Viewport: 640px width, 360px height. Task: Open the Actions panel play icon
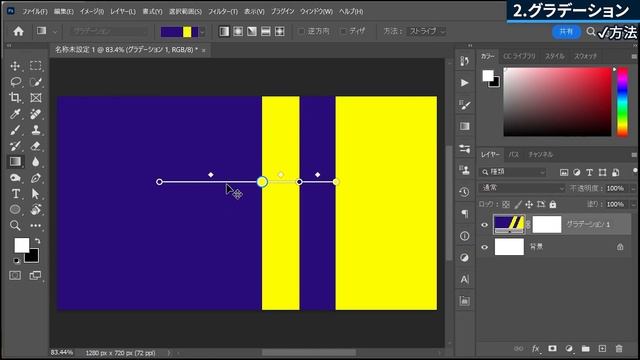[464, 83]
